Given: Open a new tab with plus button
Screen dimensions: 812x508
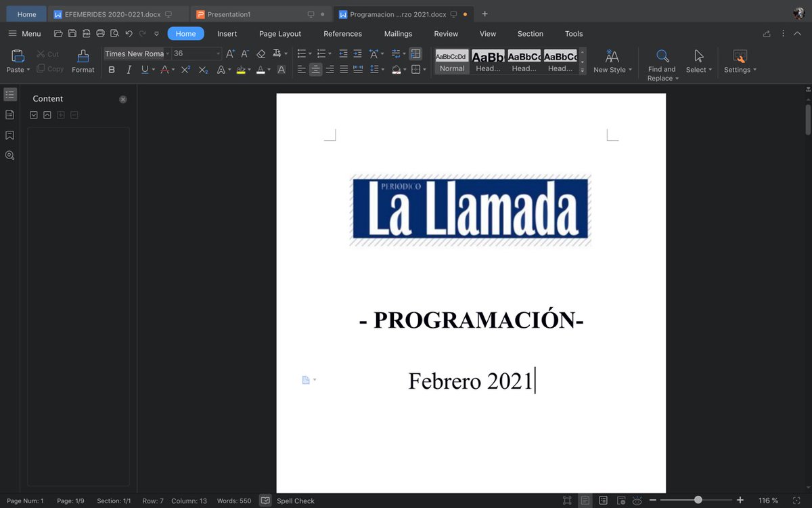Looking at the screenshot, I should (x=484, y=14).
